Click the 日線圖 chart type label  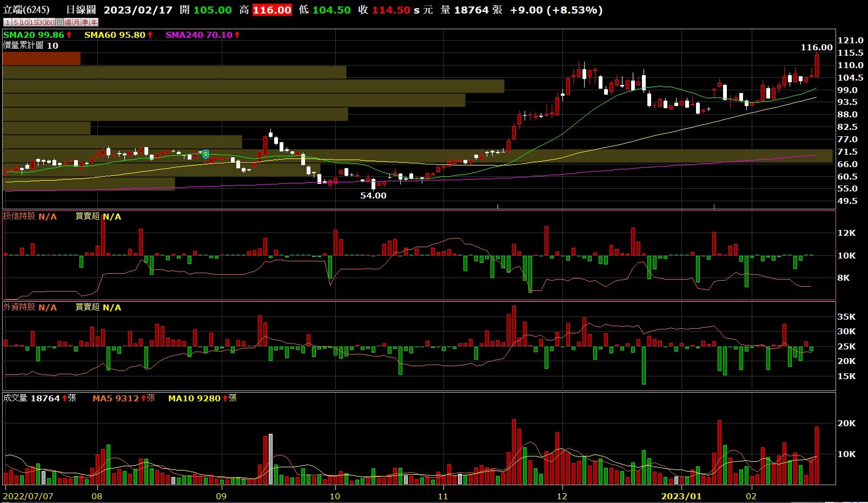(x=81, y=10)
